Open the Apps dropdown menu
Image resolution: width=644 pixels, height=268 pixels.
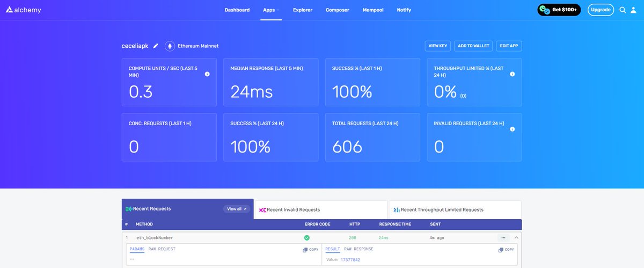click(271, 10)
